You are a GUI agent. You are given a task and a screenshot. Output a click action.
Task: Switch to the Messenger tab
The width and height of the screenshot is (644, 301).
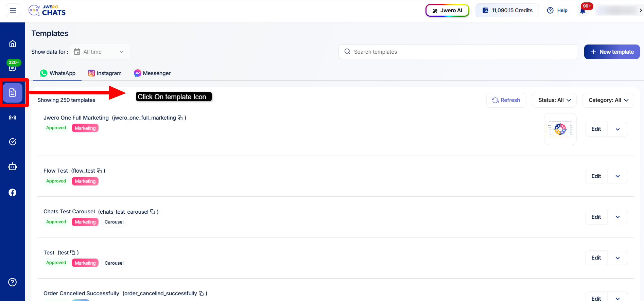pyautogui.click(x=152, y=73)
